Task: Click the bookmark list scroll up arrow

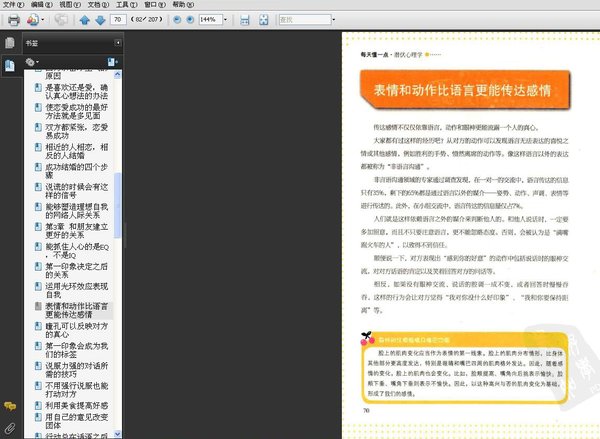Action: [117, 74]
